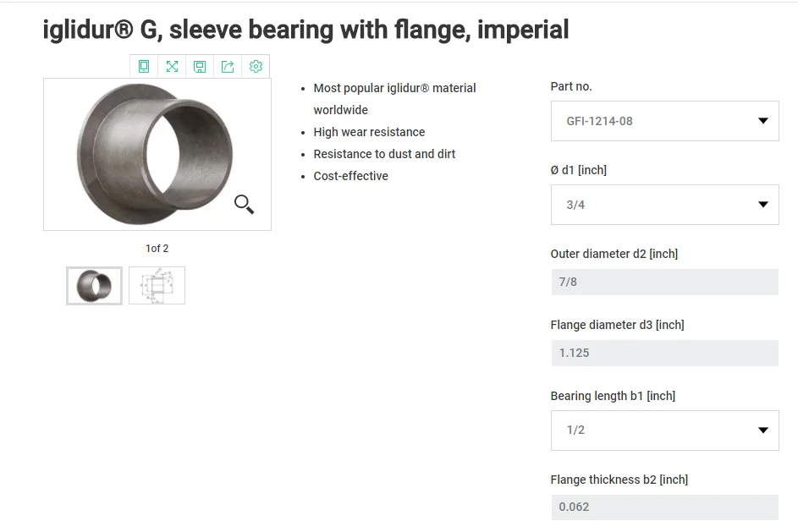Click the Flange thickness b2 field
798x532 pixels.
[664, 507]
